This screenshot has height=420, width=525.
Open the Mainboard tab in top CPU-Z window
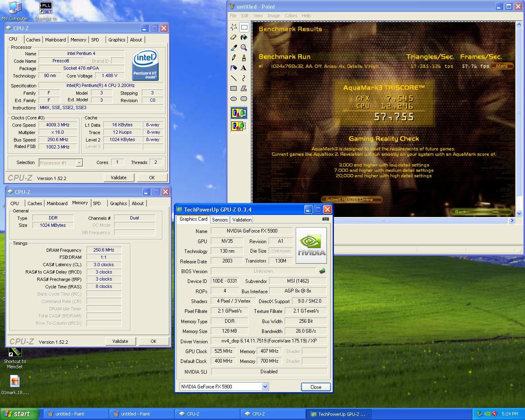55,40
